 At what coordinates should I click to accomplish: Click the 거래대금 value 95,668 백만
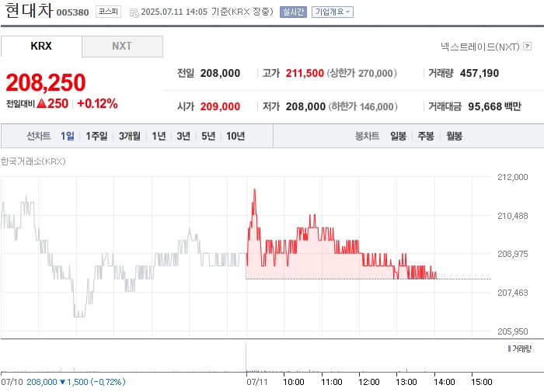point(495,106)
